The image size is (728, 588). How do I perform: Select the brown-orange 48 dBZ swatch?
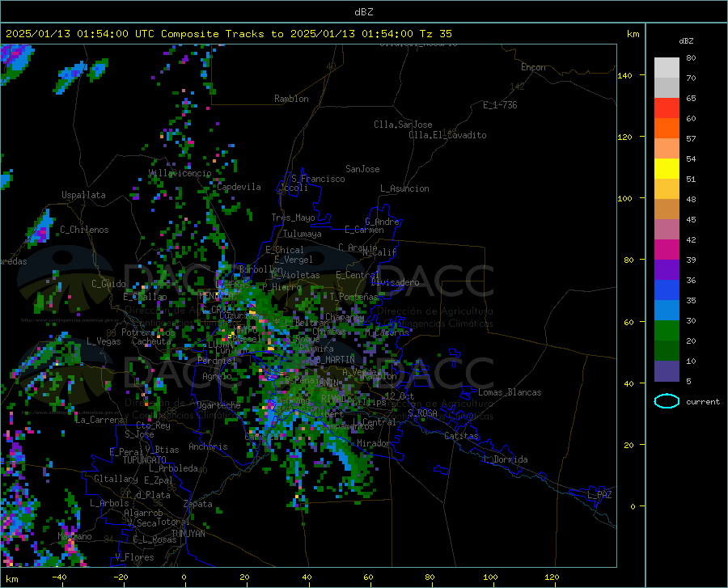(x=667, y=209)
